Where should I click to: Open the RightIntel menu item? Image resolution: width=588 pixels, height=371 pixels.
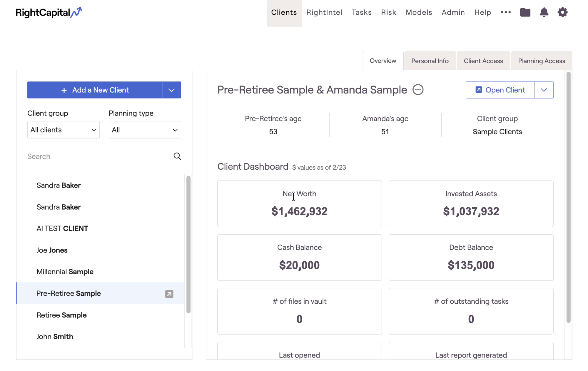click(324, 12)
